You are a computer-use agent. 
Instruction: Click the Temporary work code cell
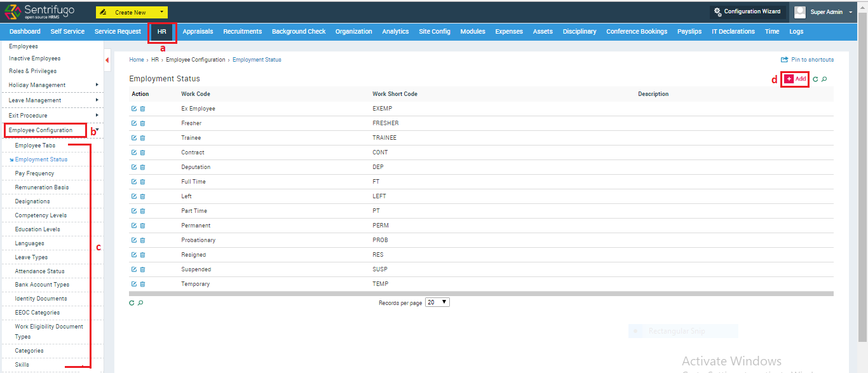(195, 284)
